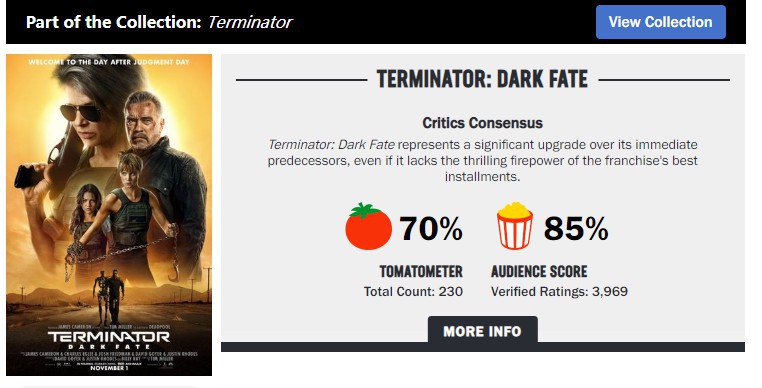The image size is (762, 388).
Task: Open the Terminator: Dark Fate poster image
Action: point(109,214)
